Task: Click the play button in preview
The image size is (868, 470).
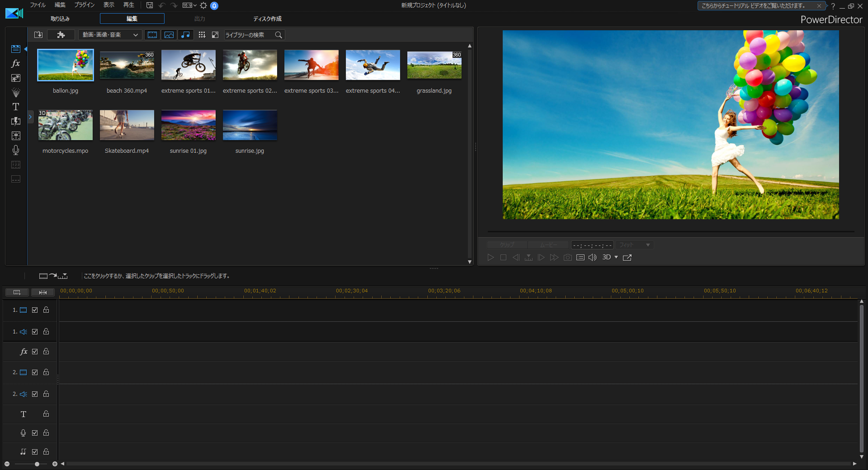Action: coord(491,258)
